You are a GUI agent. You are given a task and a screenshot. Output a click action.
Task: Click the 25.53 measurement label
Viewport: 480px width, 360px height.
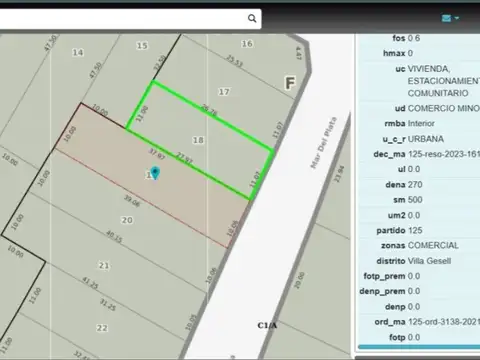point(235,61)
